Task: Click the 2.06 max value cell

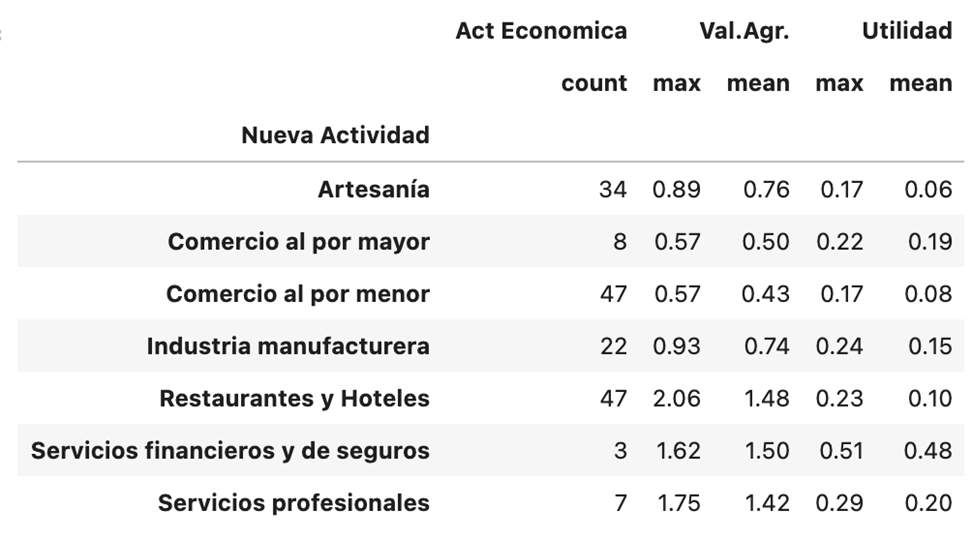Action: (x=676, y=398)
